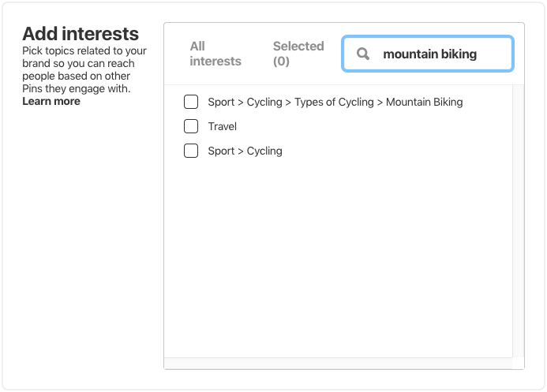
Task: Select the Travel result label
Action: 223,126
